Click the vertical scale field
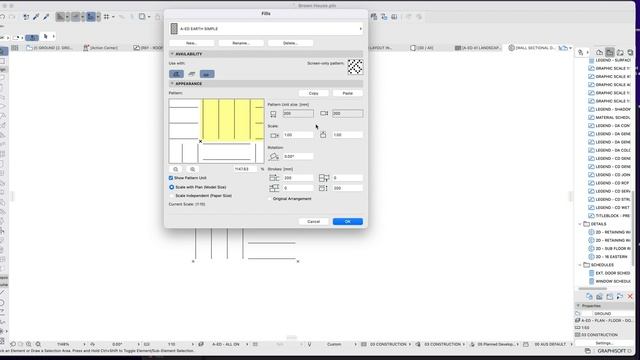This screenshot has height=360, width=640. 347,135
